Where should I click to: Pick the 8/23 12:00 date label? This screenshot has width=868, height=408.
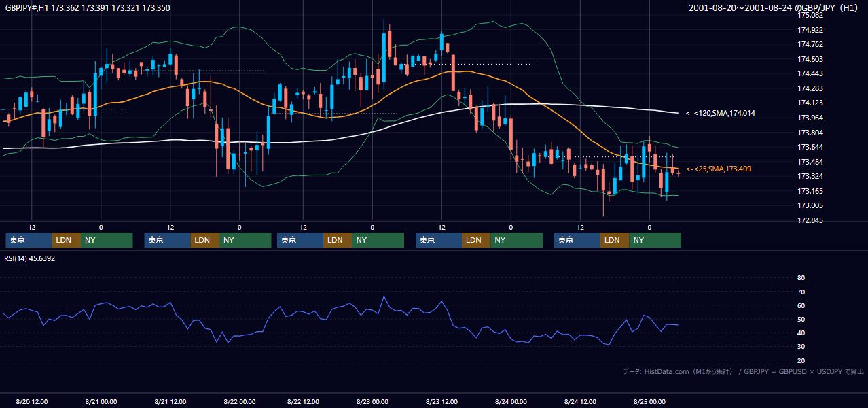pos(441,402)
